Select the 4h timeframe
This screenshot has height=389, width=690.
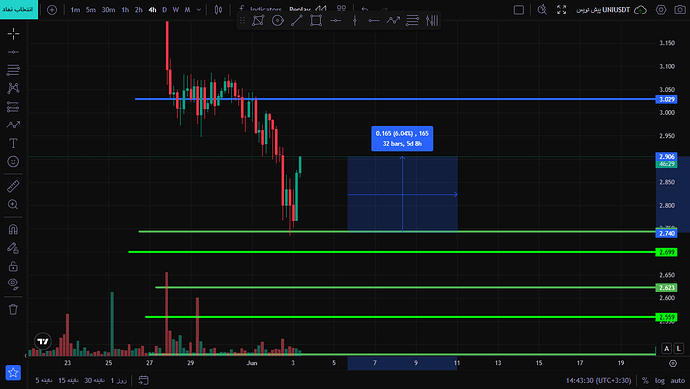(152, 10)
